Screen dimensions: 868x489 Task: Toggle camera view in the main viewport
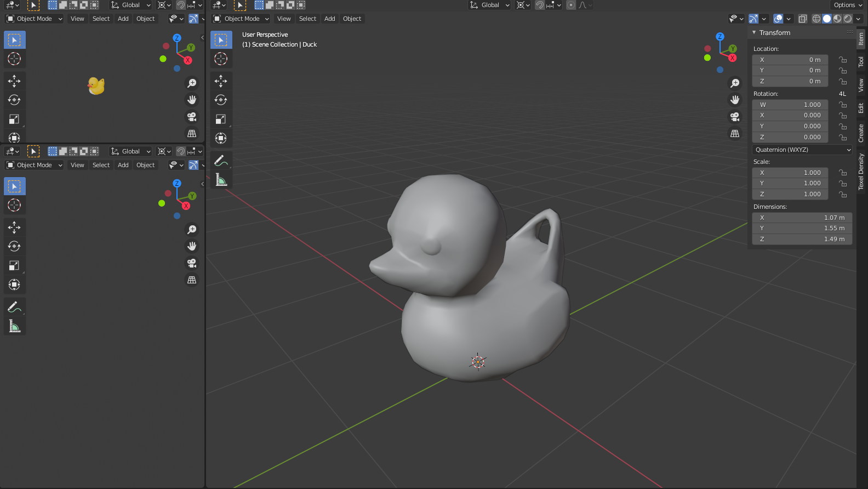pyautogui.click(x=735, y=117)
